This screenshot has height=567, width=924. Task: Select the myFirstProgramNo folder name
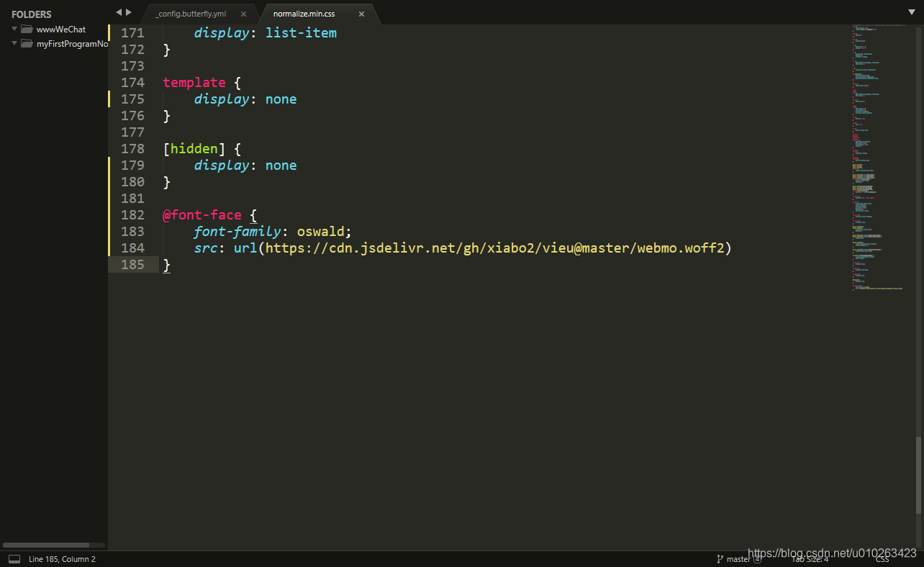72,44
